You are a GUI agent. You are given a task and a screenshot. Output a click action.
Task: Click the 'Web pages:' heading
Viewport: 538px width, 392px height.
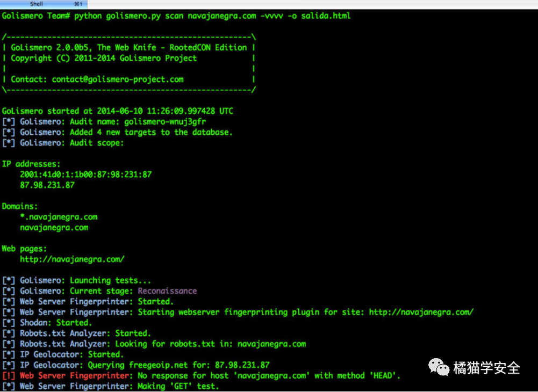click(x=24, y=249)
